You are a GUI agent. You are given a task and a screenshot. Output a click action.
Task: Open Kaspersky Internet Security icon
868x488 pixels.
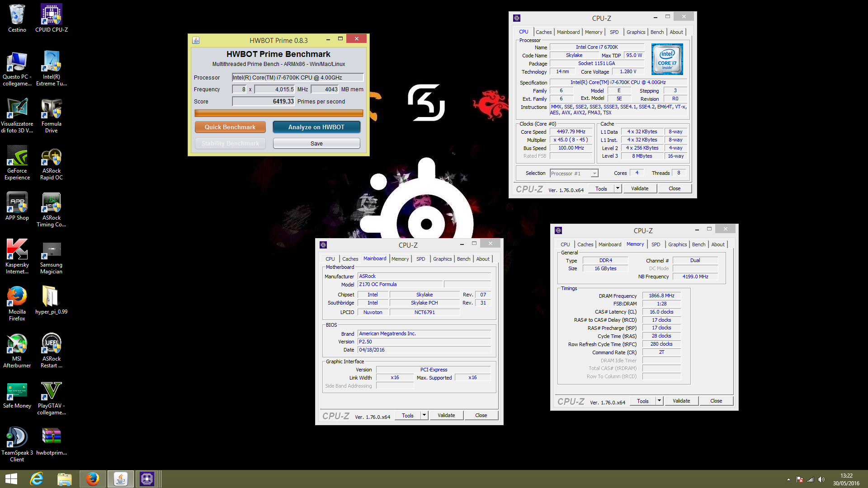(x=17, y=257)
